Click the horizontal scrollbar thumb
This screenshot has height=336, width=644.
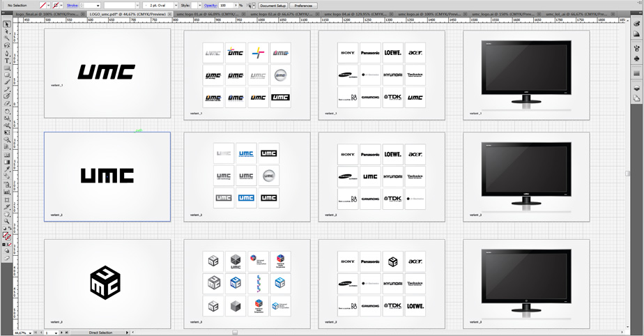click(x=235, y=332)
